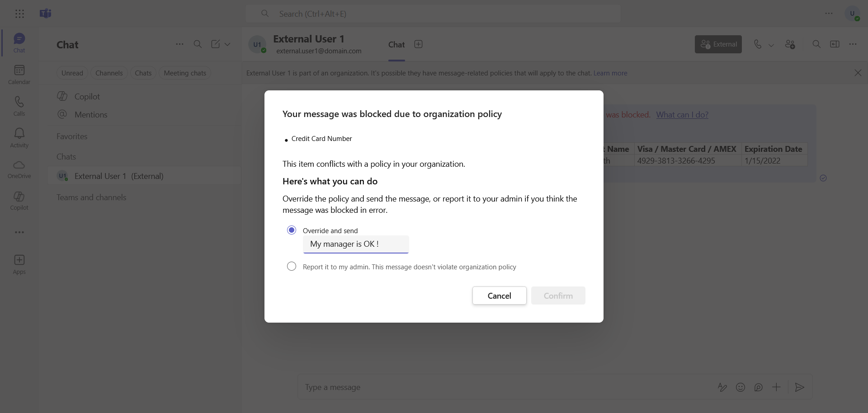This screenshot has width=868, height=413.
Task: Open the Activity bell icon
Action: click(x=19, y=138)
